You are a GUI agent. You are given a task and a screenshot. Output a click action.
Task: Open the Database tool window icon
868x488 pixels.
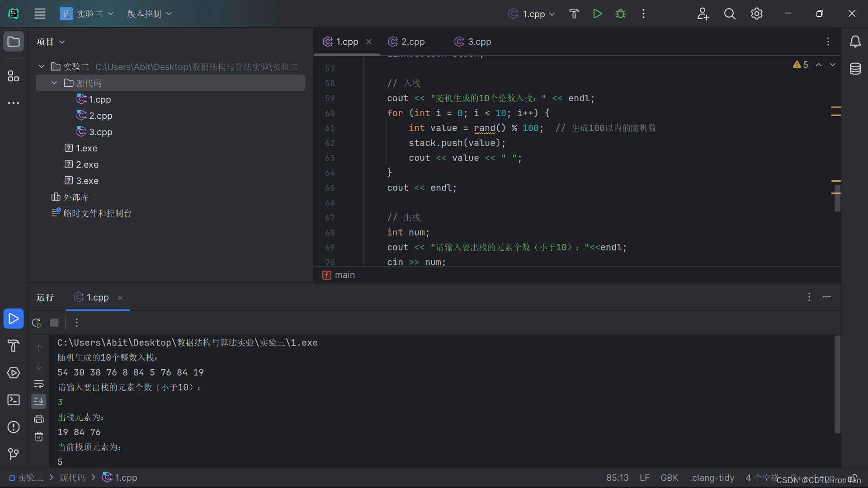855,69
